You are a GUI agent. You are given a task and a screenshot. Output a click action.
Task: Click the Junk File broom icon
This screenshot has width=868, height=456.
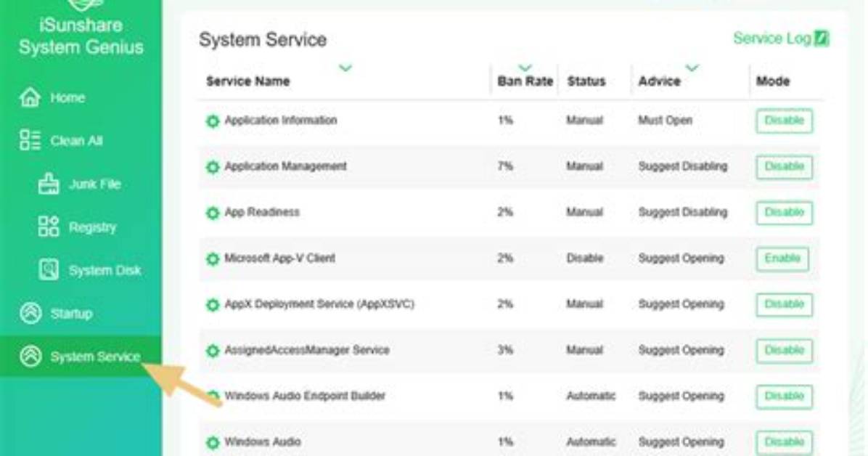(49, 184)
